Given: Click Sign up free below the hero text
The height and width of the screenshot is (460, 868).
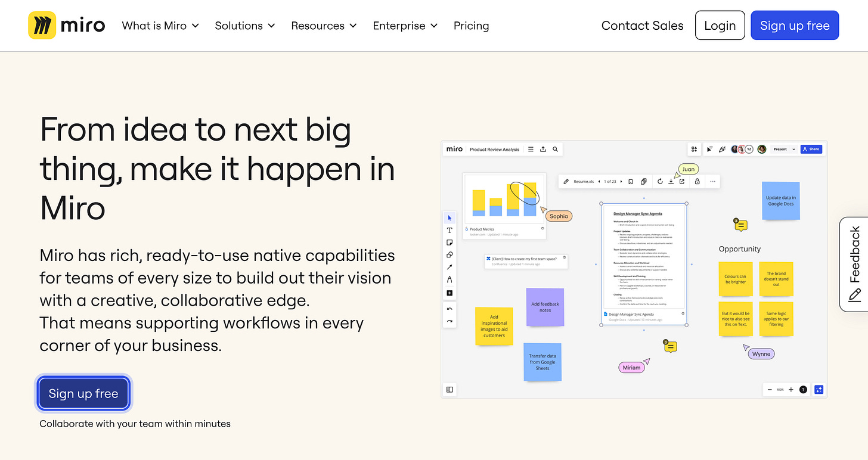Looking at the screenshot, I should (83, 393).
